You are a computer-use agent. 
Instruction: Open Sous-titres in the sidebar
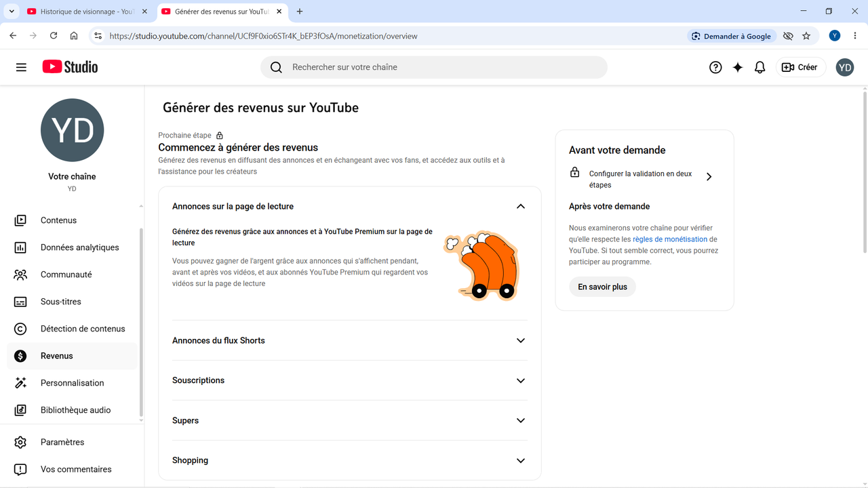(x=72, y=302)
